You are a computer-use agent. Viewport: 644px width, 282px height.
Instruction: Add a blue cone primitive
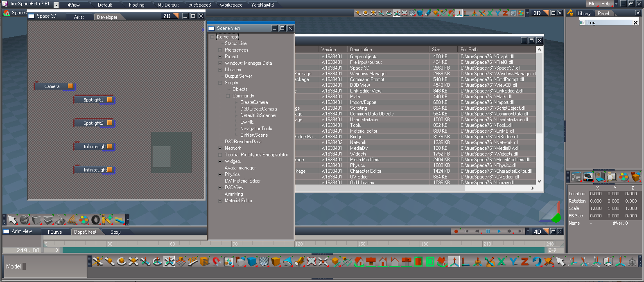pyautogui.click(x=288, y=261)
